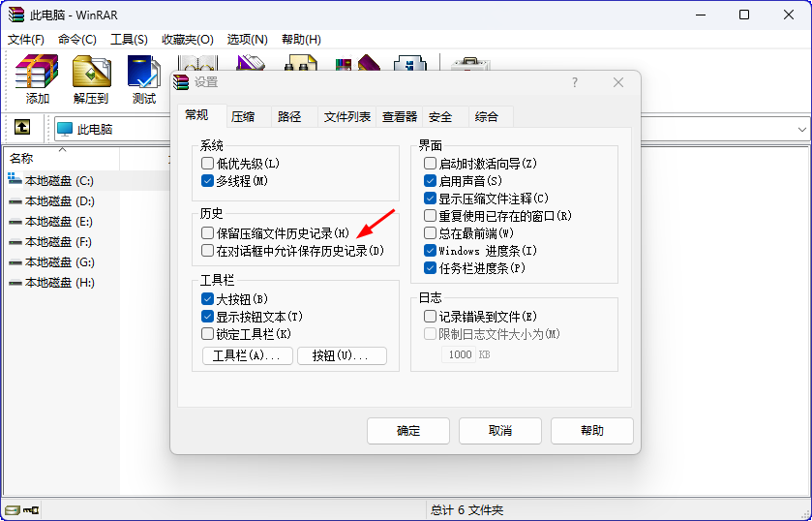Click the 取消 button
Viewport: 812px width, 521px height.
(x=500, y=431)
